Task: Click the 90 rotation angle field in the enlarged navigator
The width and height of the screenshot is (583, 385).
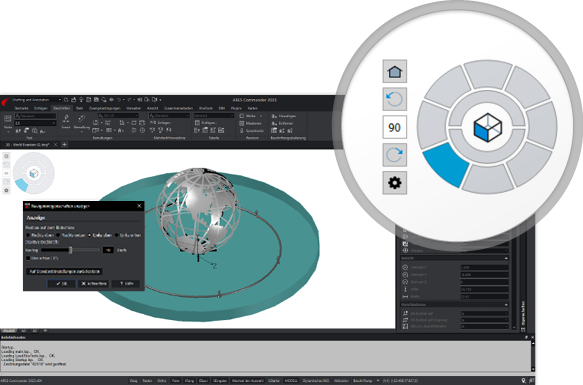Action: 394,127
